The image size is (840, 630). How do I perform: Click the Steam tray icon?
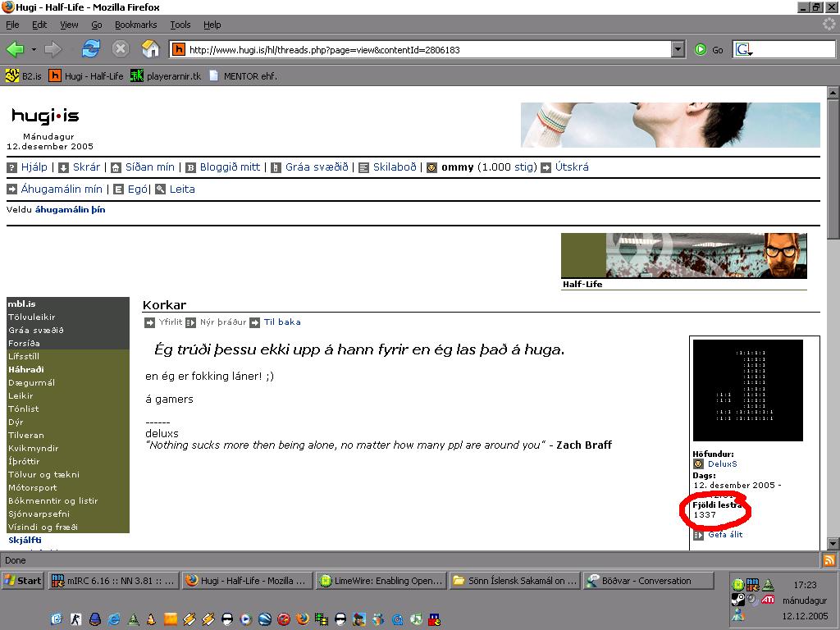point(738,600)
